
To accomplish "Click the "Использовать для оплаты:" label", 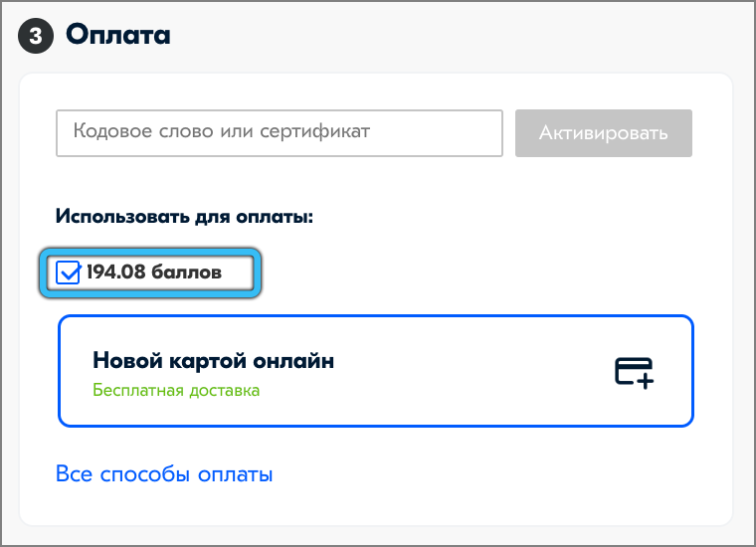I will point(184,215).
